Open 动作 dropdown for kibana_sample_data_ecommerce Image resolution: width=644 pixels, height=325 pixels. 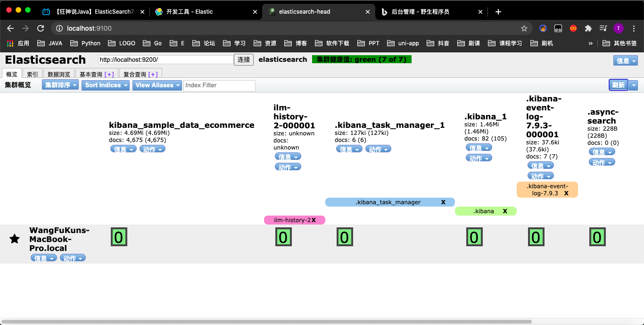pyautogui.click(x=152, y=149)
